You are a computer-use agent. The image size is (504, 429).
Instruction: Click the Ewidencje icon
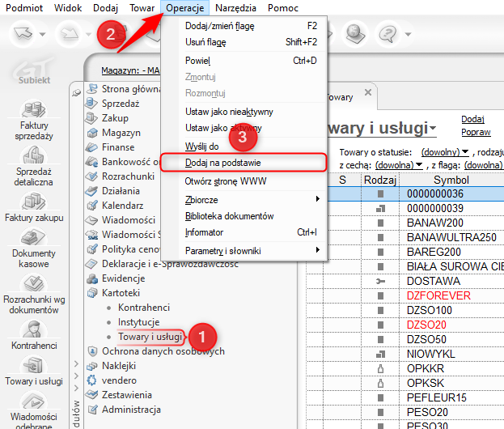92,278
